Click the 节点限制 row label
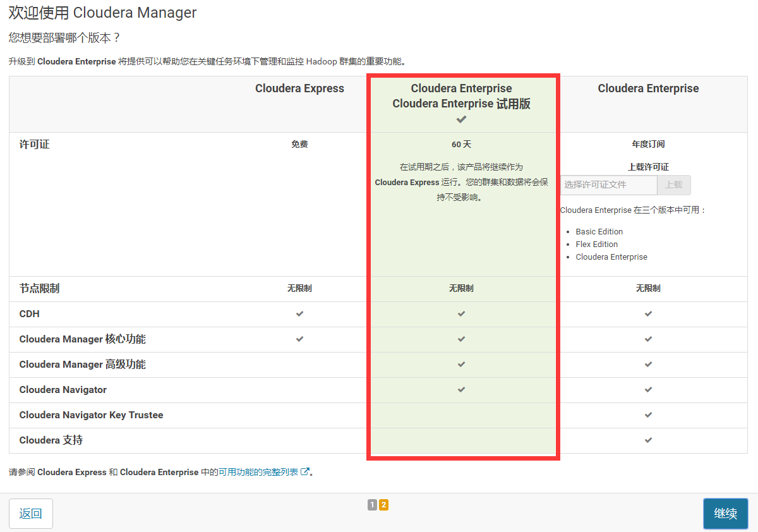 tap(39, 289)
